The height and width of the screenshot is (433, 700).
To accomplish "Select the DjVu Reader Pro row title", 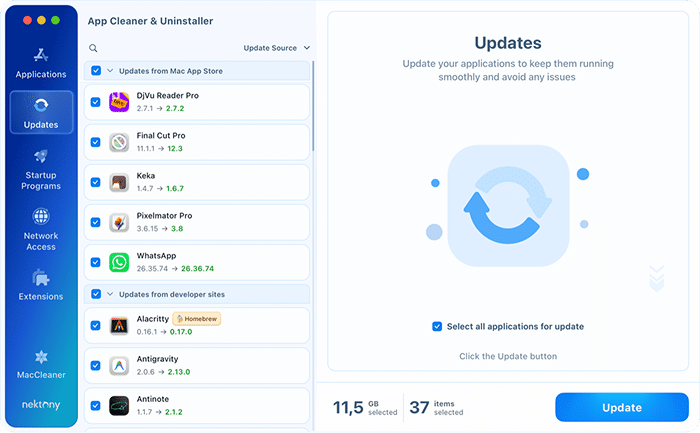I will click(167, 96).
